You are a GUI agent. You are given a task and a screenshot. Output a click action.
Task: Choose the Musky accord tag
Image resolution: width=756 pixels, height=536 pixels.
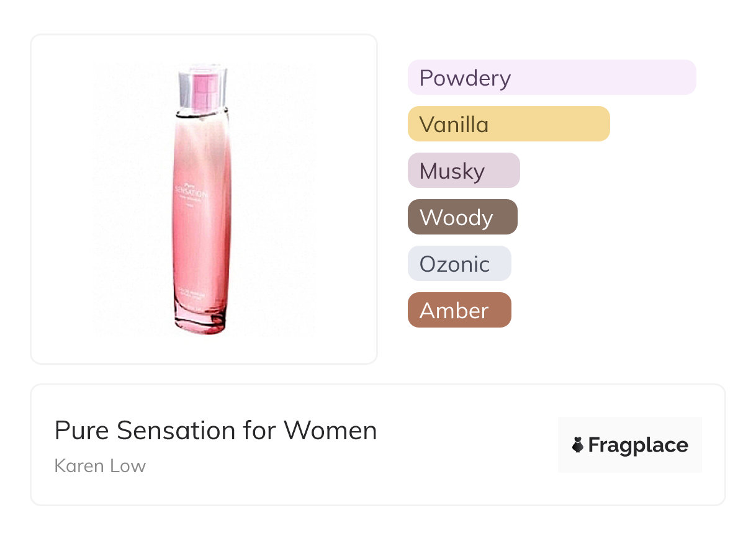point(463,171)
